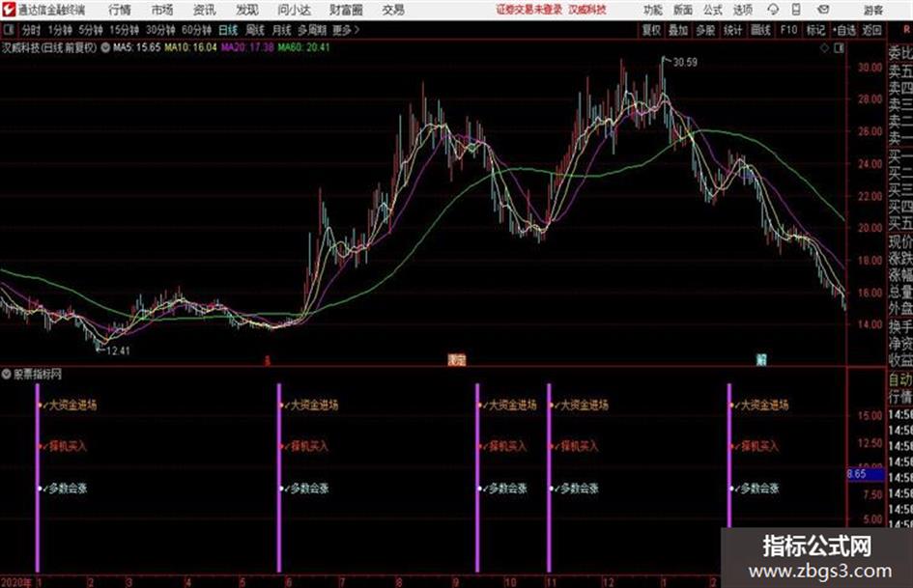The width and height of the screenshot is (913, 588).
Task: Open the mail envelope icon
Action: coord(823,10)
